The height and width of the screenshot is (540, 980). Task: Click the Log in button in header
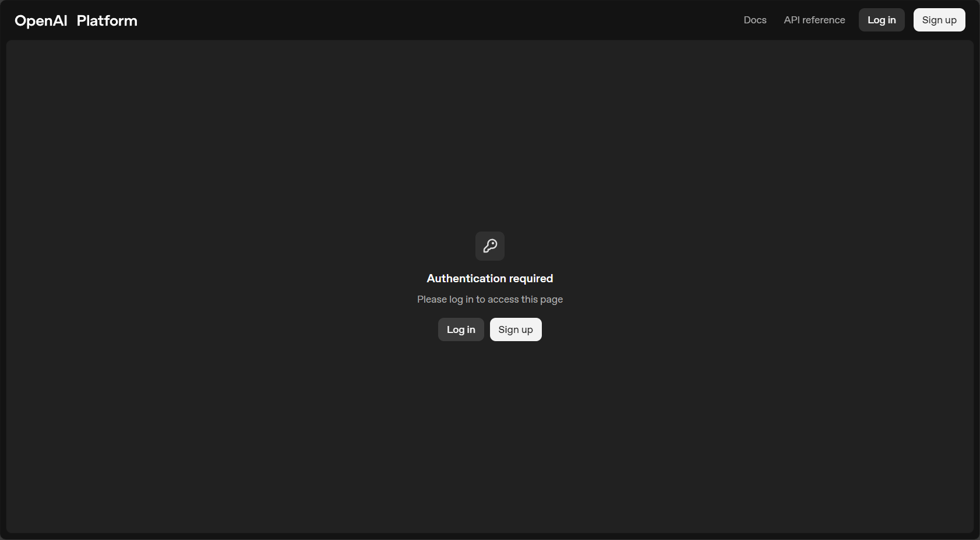pyautogui.click(x=882, y=20)
